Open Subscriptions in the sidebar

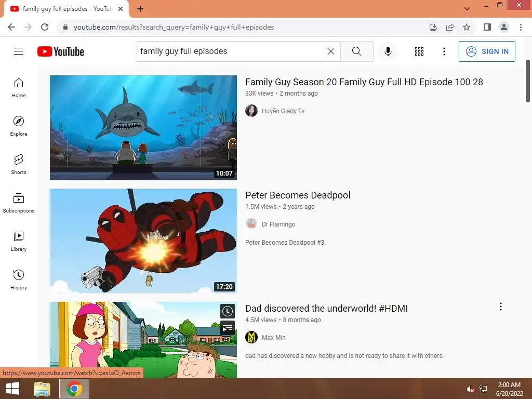pyautogui.click(x=19, y=203)
